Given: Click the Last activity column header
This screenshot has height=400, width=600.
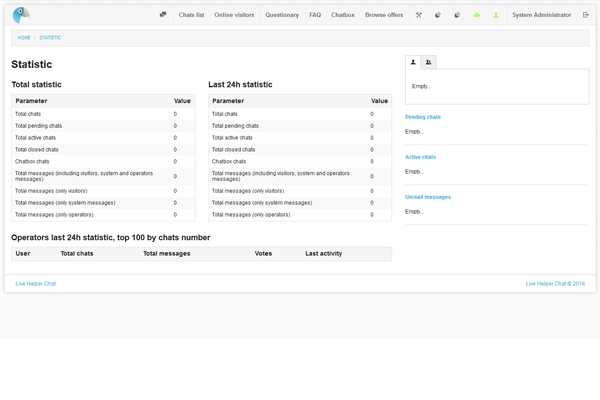Looking at the screenshot, I should pyautogui.click(x=324, y=254).
